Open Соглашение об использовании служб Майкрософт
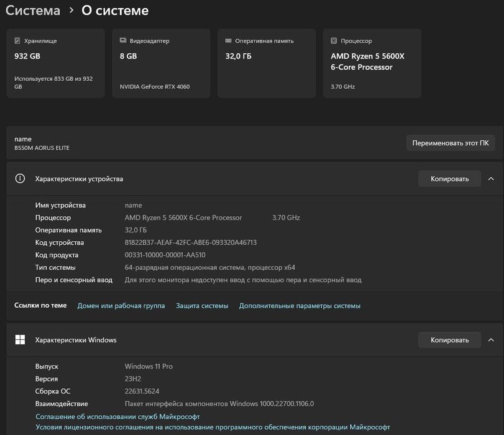Image resolution: width=504 pixels, height=435 pixels. [117, 416]
